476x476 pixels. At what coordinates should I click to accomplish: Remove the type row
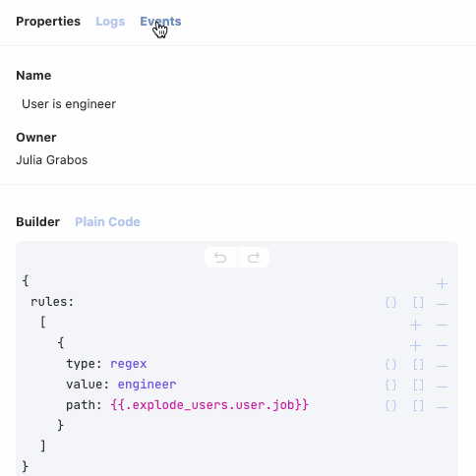[442, 367]
